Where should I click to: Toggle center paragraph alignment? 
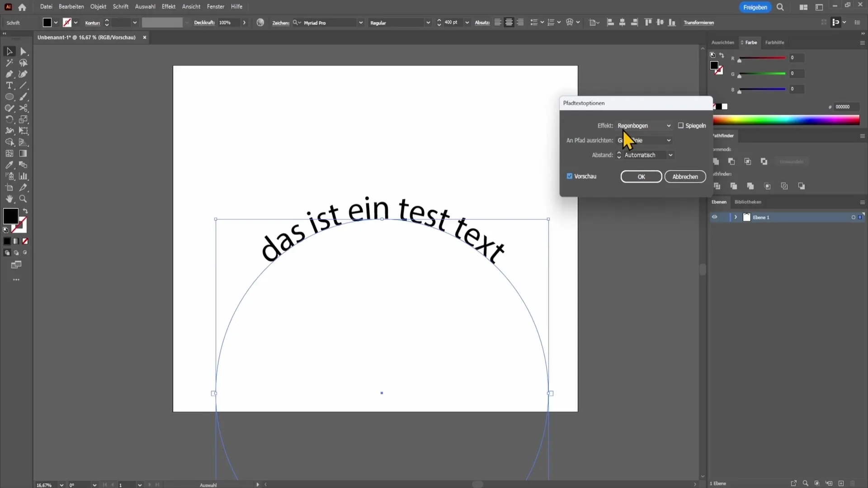[x=509, y=23]
